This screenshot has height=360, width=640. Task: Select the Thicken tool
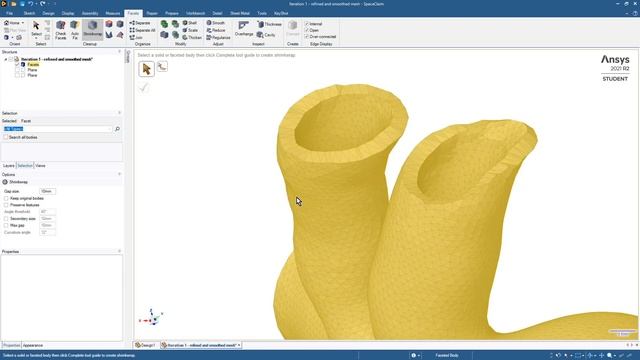pyautogui.click(x=192, y=37)
